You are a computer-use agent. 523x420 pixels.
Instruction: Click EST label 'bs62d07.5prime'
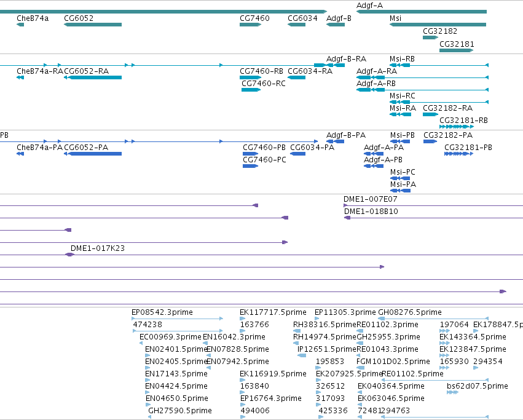478,386
